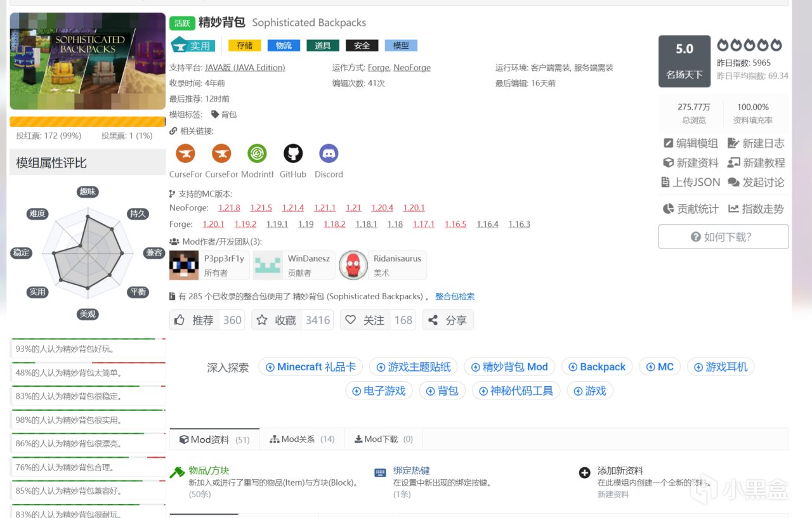Click the star 收藏 button

[292, 320]
